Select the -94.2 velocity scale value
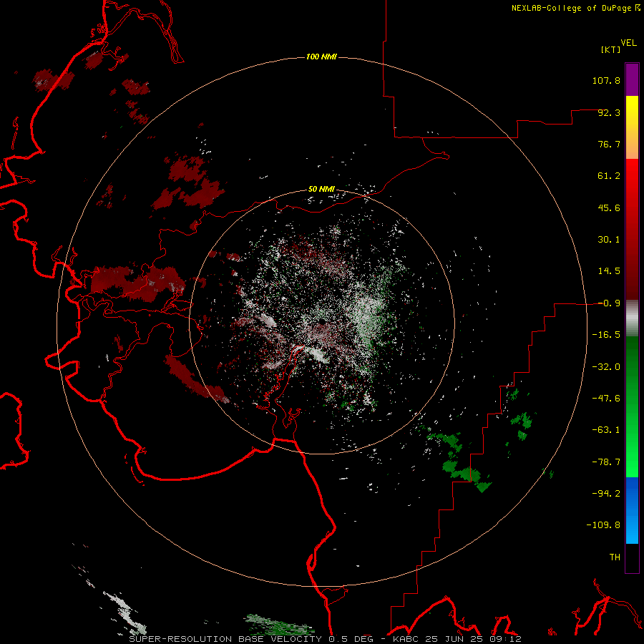Image resolution: width=644 pixels, height=644 pixels. (606, 493)
